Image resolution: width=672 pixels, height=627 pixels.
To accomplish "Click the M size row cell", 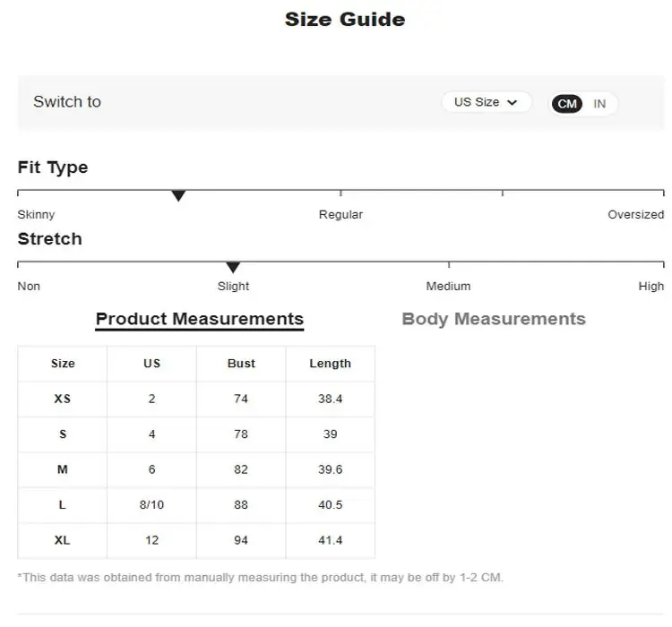I will point(63,469).
